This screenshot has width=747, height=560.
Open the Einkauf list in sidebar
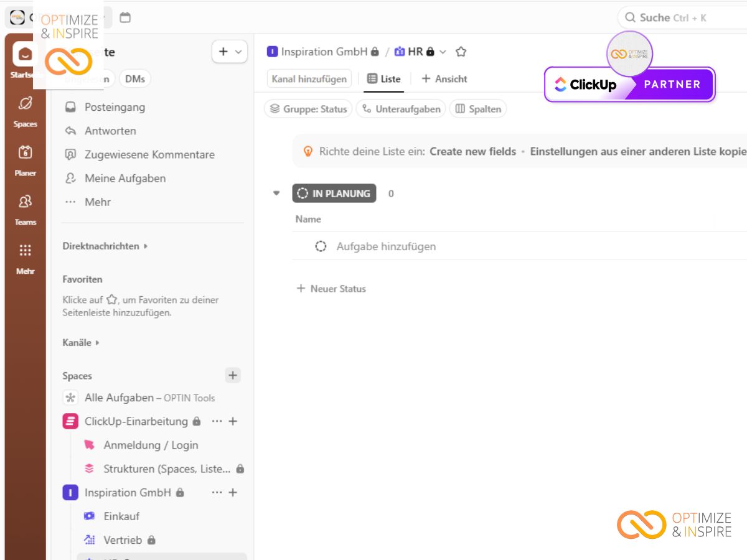121,516
